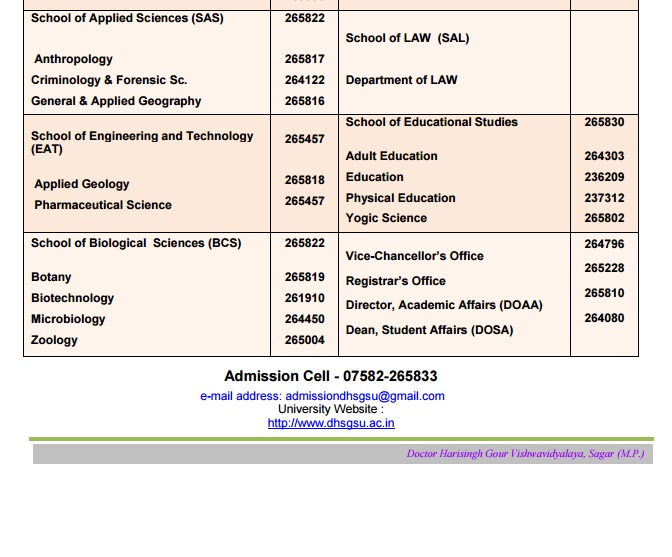Click the Zoology entry
This screenshot has width=672, height=557.
pos(54,340)
